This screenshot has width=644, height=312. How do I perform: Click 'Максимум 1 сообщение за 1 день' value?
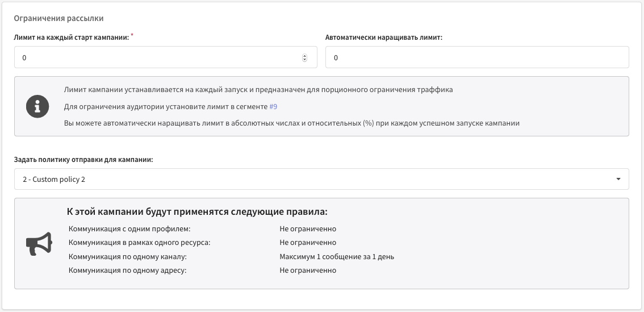[x=337, y=256]
